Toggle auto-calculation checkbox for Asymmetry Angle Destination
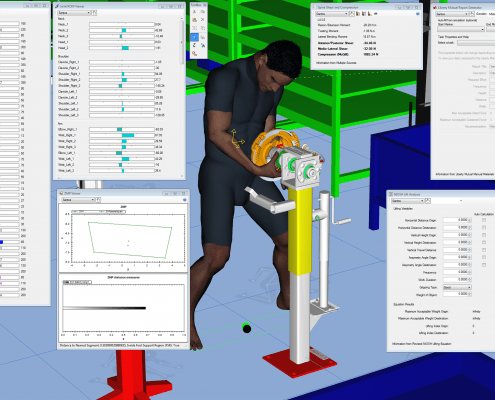This screenshot has height=400, width=495. pos(484,265)
